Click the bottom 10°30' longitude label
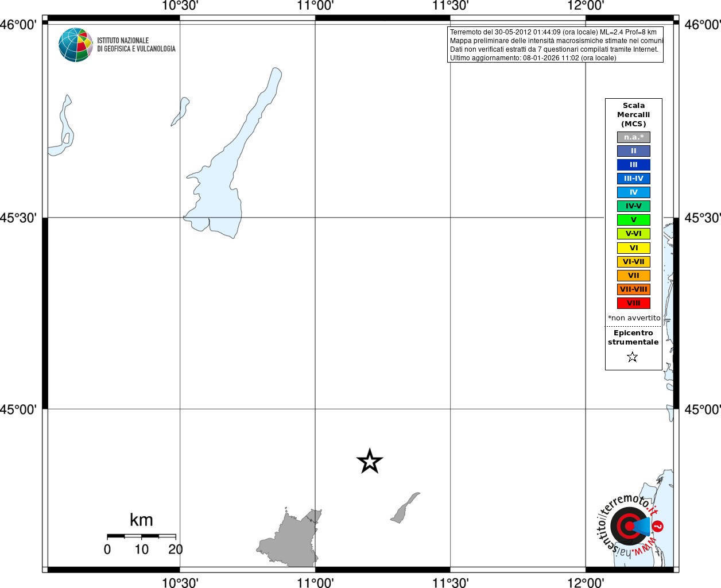 coord(180,583)
